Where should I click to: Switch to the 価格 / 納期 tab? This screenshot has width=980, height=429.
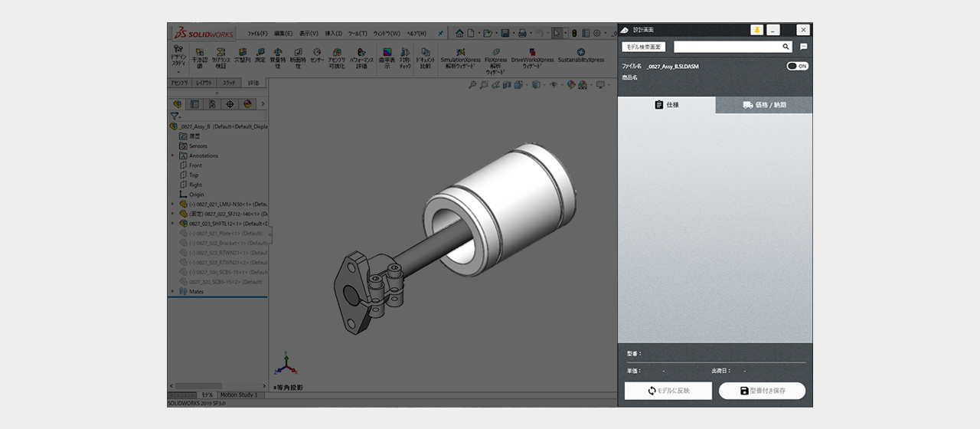coord(764,105)
